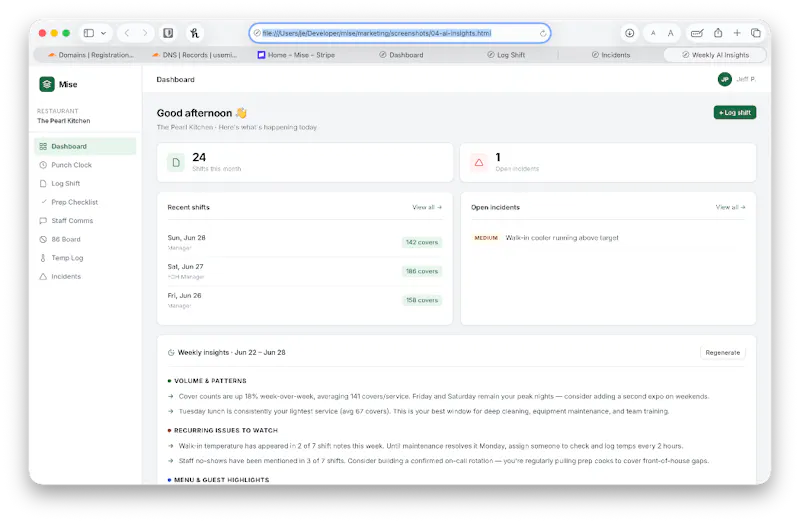Screen dimensions: 800x524
Task: Open Walk-in cooler running above target incident
Action: pyautogui.click(x=562, y=238)
